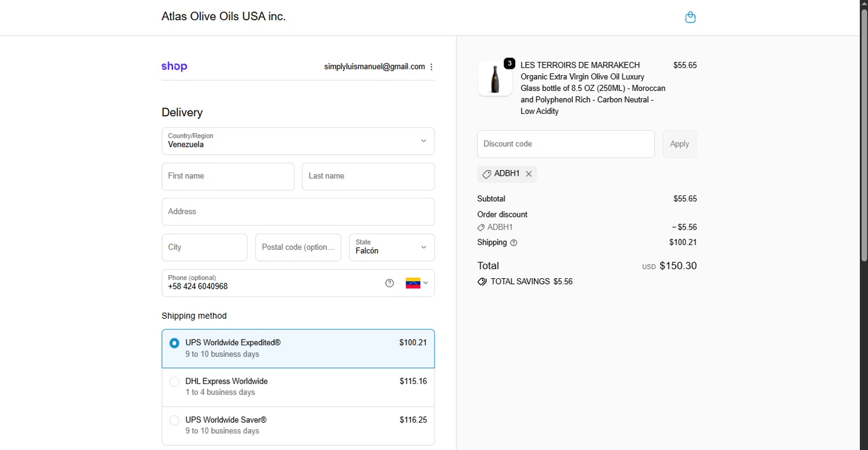Click the $115.16 DHL price
868x450 pixels.
[413, 382]
